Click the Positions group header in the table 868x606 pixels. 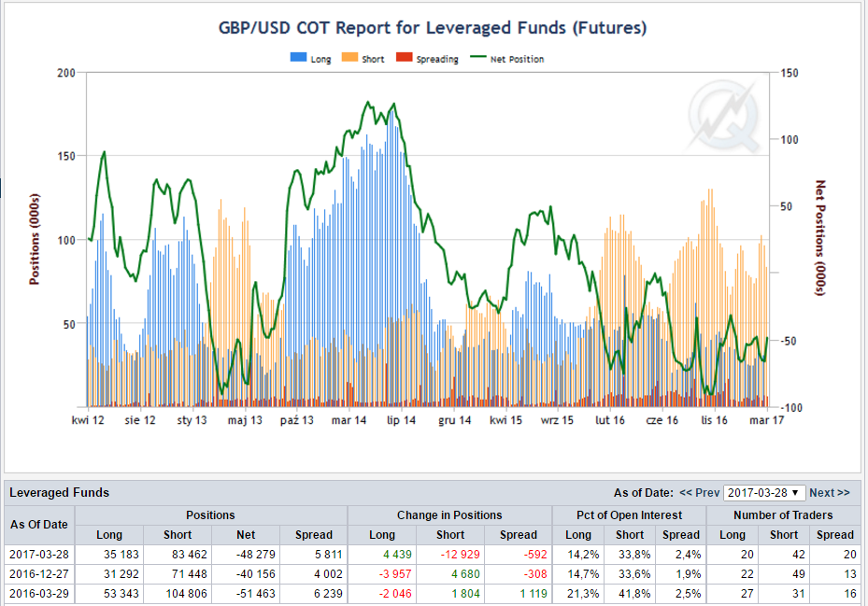point(211,514)
